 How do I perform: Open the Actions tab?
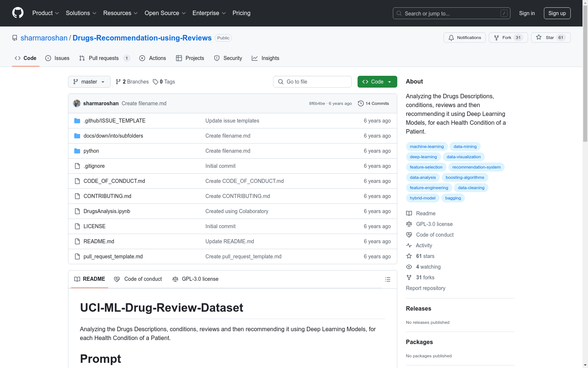(153, 58)
